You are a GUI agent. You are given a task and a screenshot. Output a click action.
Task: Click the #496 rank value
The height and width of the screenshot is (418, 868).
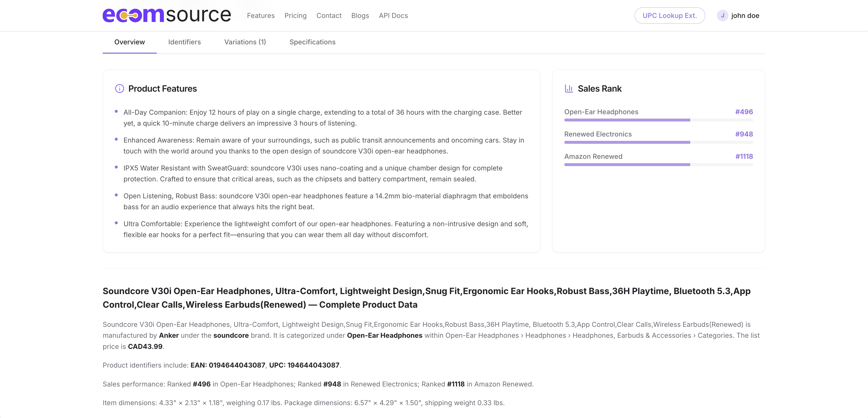[744, 112]
